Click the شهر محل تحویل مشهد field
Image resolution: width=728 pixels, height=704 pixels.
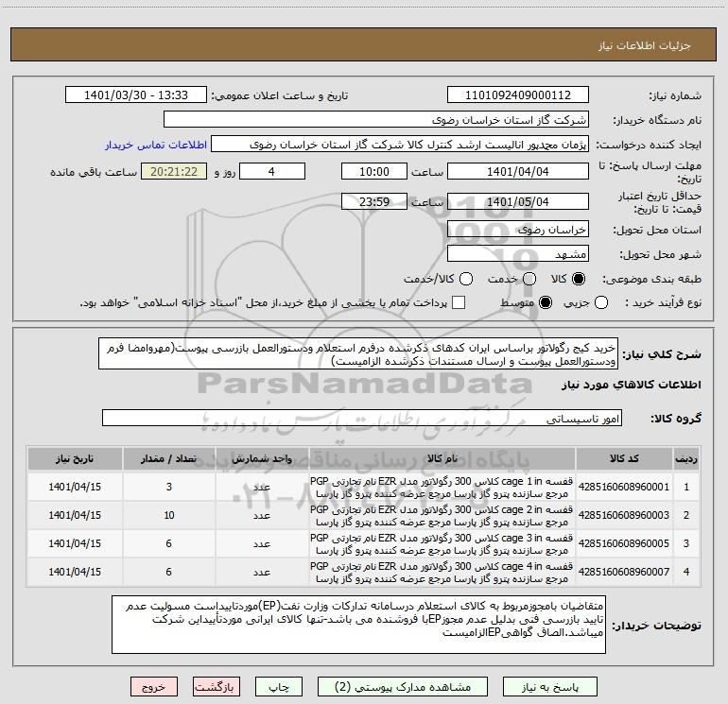click(518, 254)
